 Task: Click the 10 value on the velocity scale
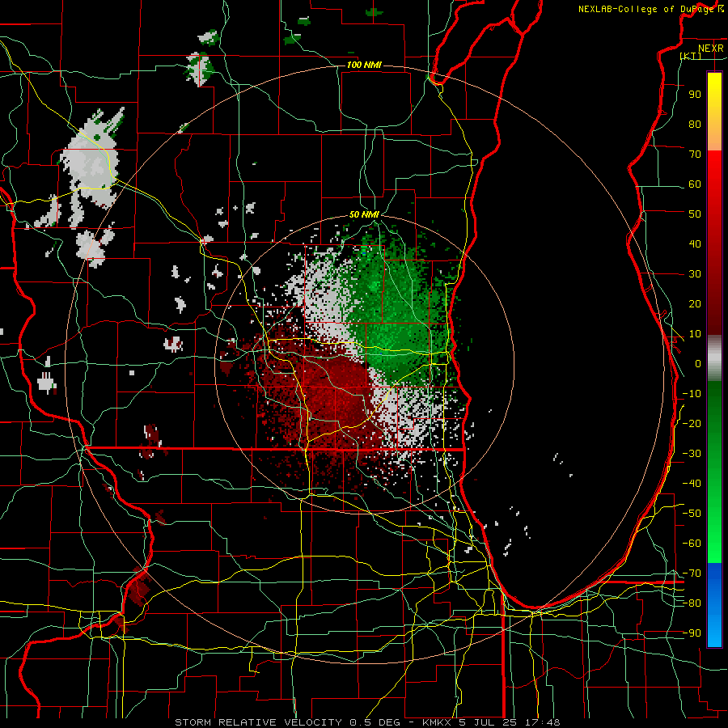coord(695,334)
